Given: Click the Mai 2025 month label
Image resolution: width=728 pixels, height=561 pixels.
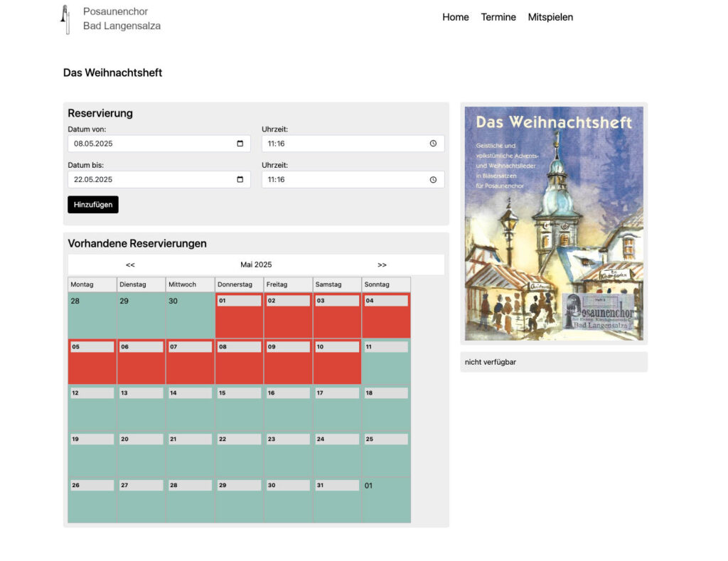Looking at the screenshot, I should pos(256,265).
